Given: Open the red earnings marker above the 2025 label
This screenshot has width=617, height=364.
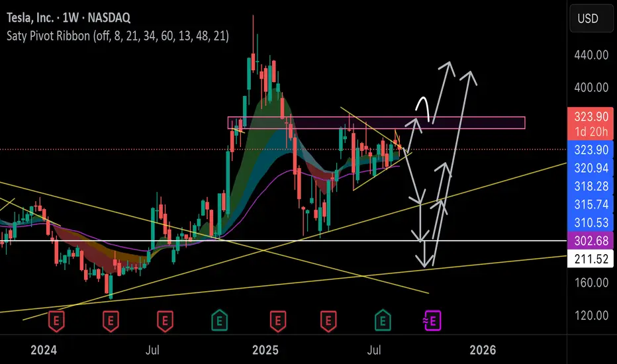Looking at the screenshot, I should click(x=278, y=321).
